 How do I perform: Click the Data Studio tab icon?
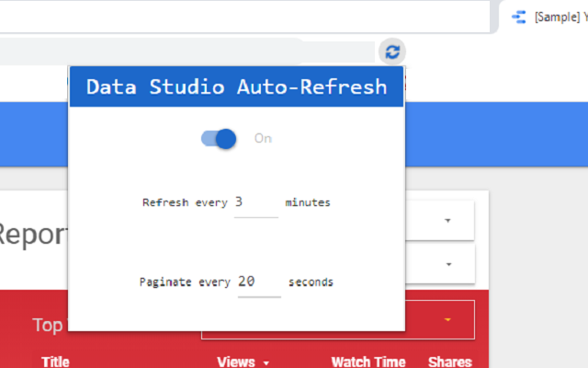coord(519,17)
